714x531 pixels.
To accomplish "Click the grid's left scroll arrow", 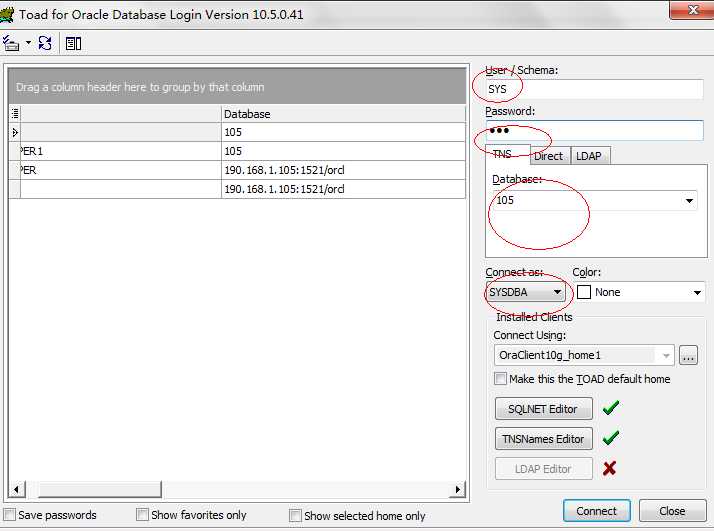I will click(x=17, y=490).
